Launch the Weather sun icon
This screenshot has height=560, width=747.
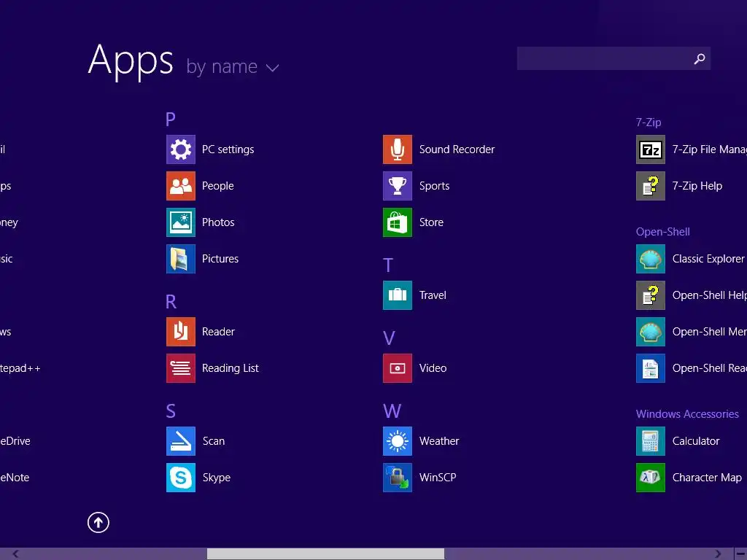click(x=398, y=441)
